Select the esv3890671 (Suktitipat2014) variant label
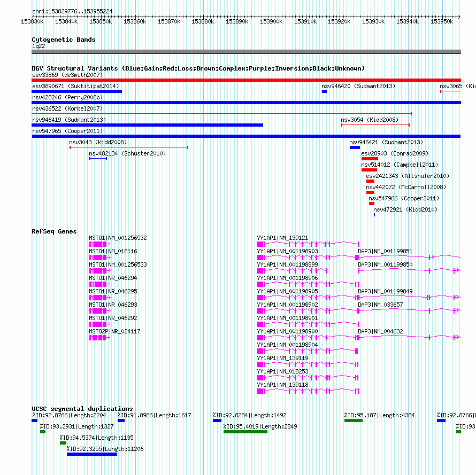Image resolution: width=476 pixels, height=475 pixels. point(75,86)
